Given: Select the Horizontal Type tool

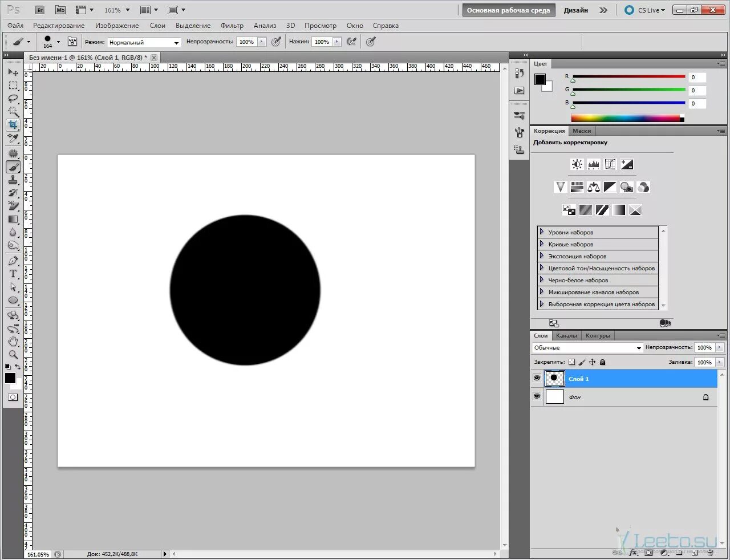Looking at the screenshot, I should pos(13,274).
